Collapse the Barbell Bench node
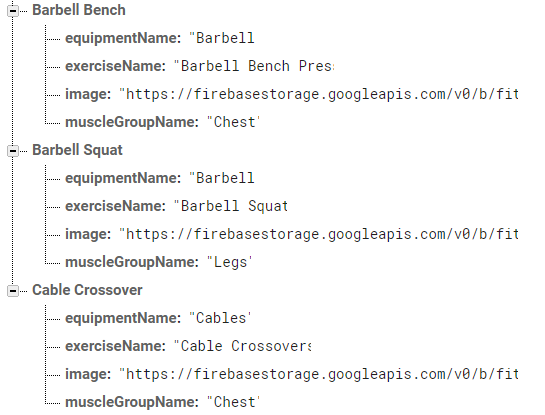The image size is (545, 415). coord(13,11)
